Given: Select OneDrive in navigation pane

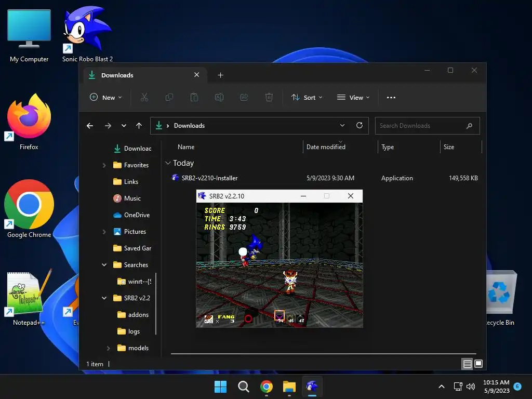Looking at the screenshot, I should [131, 215].
